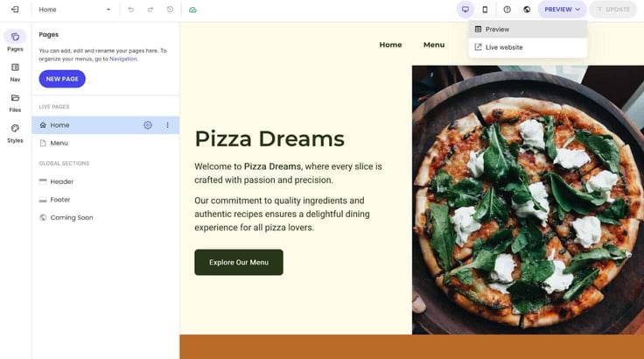Open the Footer global section
This screenshot has width=644, height=359.
point(106,200)
